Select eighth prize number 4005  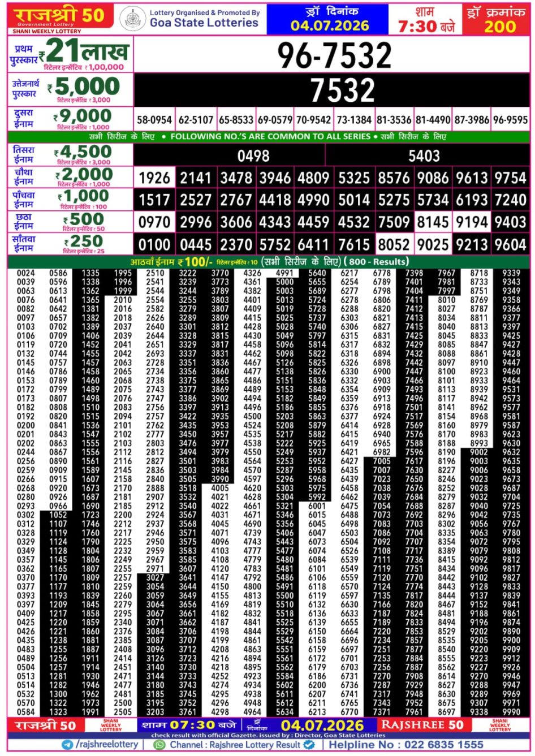click(220, 488)
